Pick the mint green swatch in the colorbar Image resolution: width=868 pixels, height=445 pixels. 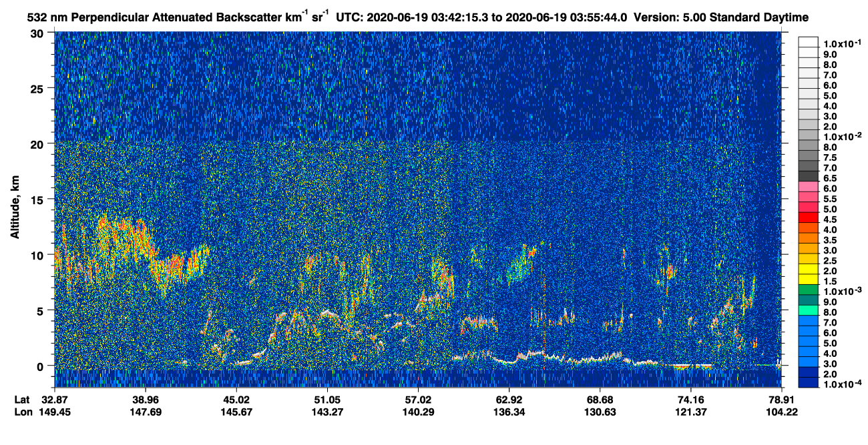[x=808, y=310]
